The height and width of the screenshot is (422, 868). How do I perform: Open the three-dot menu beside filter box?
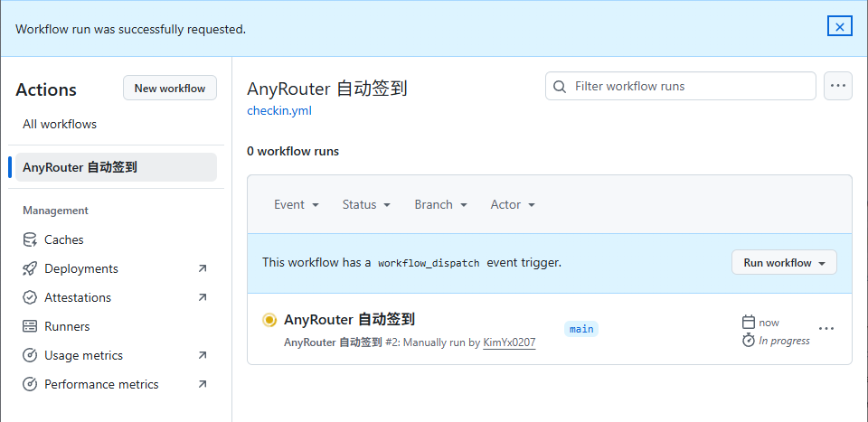[837, 86]
